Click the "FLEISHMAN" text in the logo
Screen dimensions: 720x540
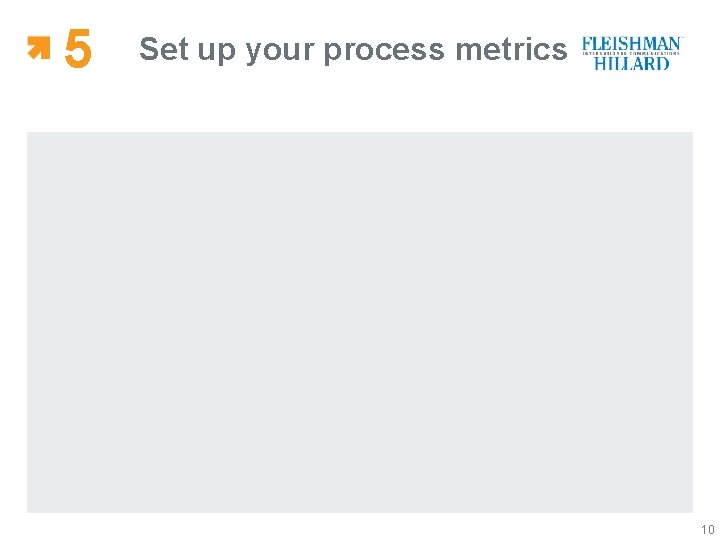[632, 45]
